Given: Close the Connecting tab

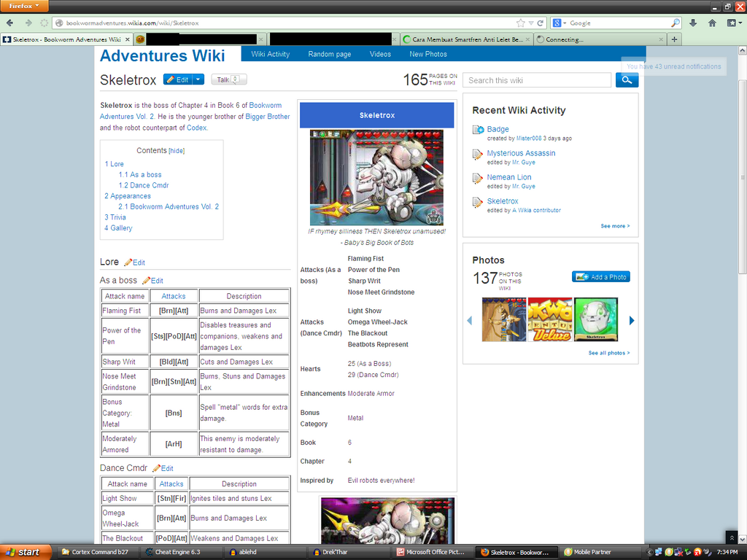Looking at the screenshot, I should pos(661,39).
